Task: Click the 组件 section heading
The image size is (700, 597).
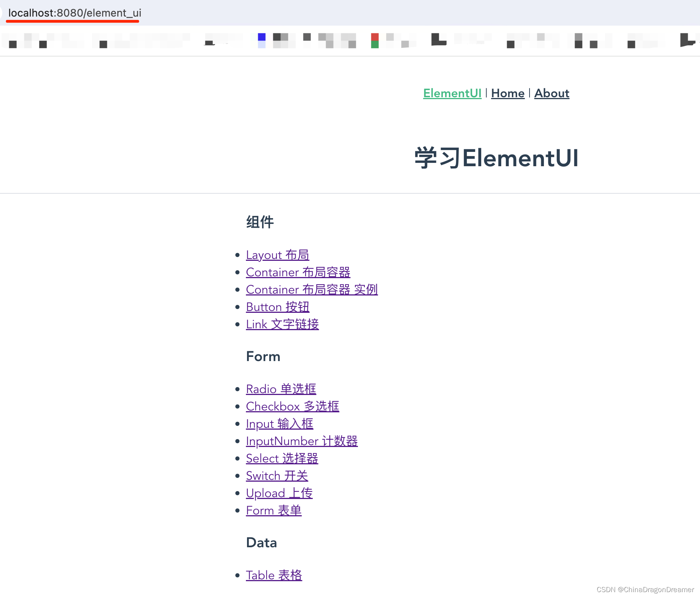Action: (260, 222)
